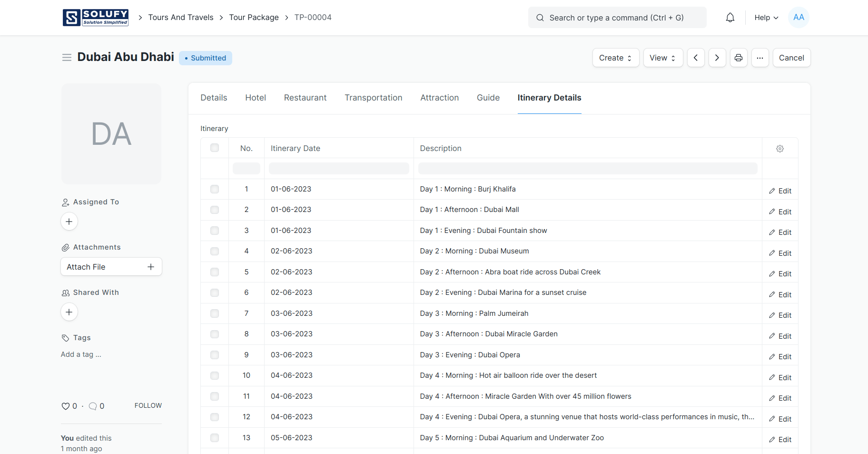This screenshot has height=454, width=868.
Task: Check row 8 Dubai Miracle Garden
Action: 215,334
